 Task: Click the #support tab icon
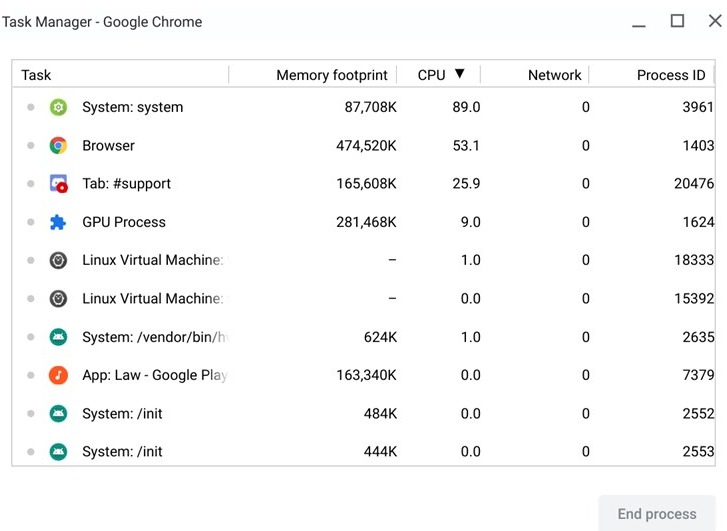(58, 184)
